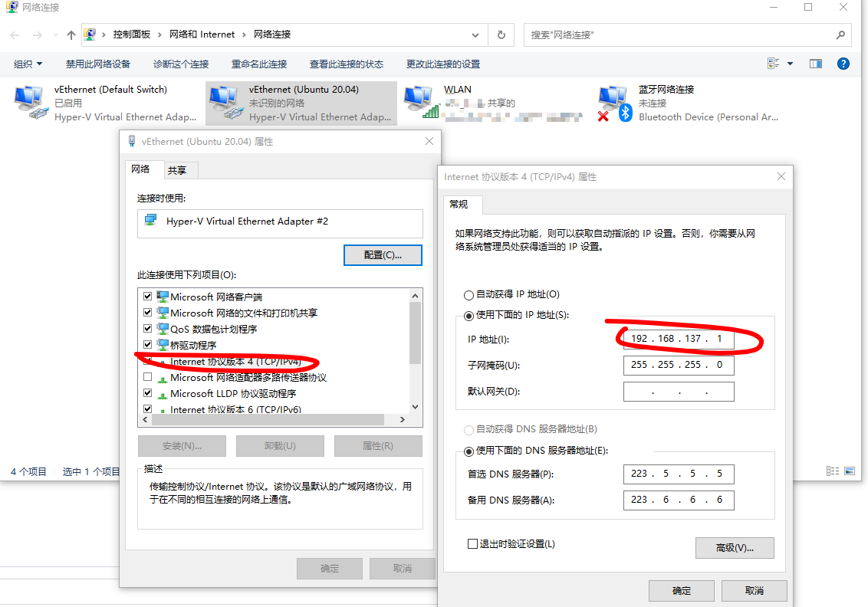
Task: Select the vEthernet (Default Switch) adapter icon
Action: (x=31, y=103)
